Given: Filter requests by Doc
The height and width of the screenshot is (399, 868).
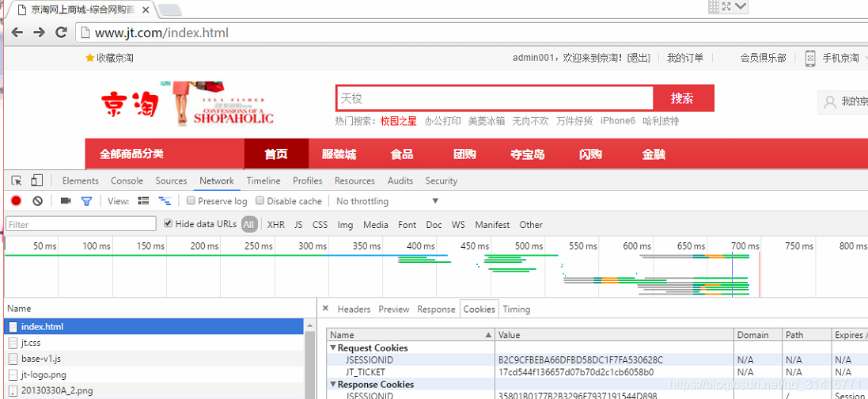Looking at the screenshot, I should 434,225.
